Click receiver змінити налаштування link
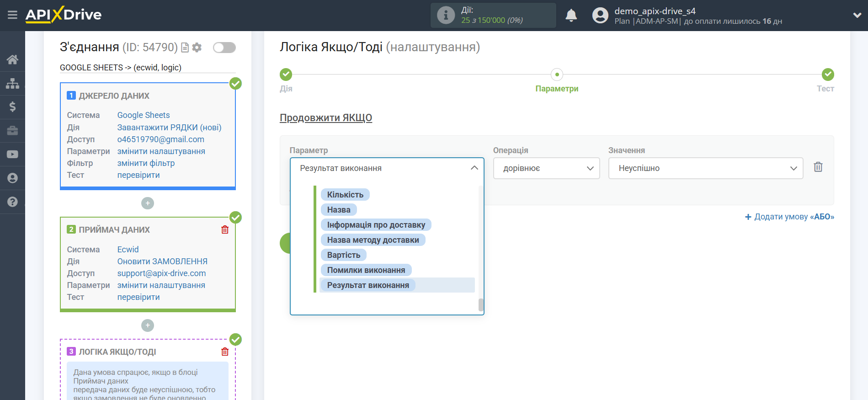 click(x=161, y=285)
